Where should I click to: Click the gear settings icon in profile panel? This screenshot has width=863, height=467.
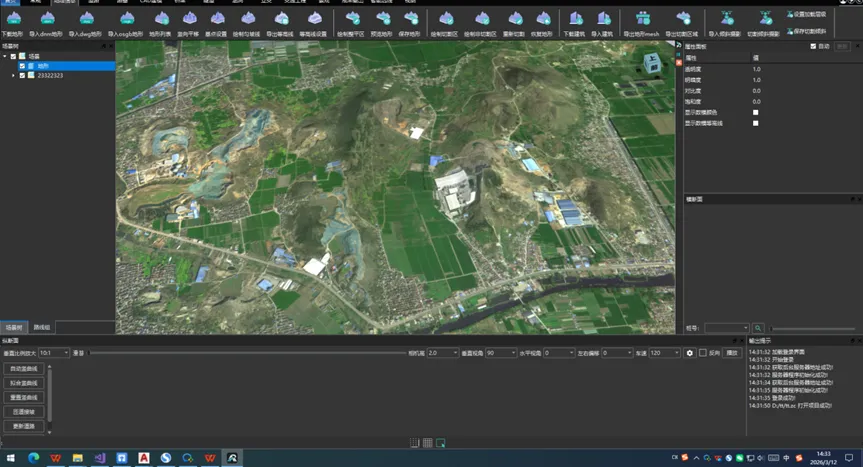[689, 353]
